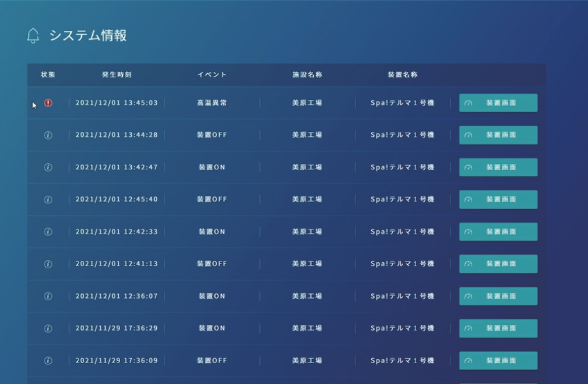Open 装置画面 for the 高温異常 event
588x384 pixels.
pos(498,103)
